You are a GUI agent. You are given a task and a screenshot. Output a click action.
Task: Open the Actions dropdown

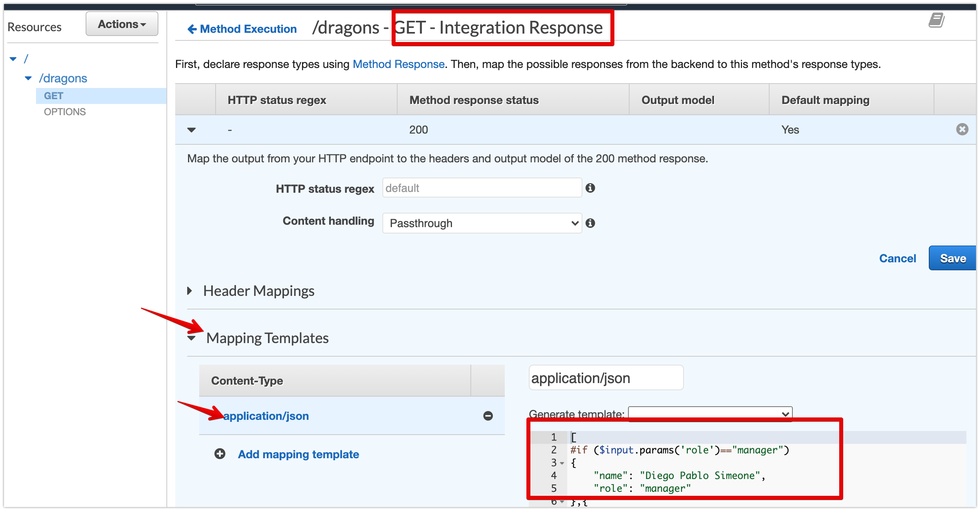pyautogui.click(x=121, y=24)
